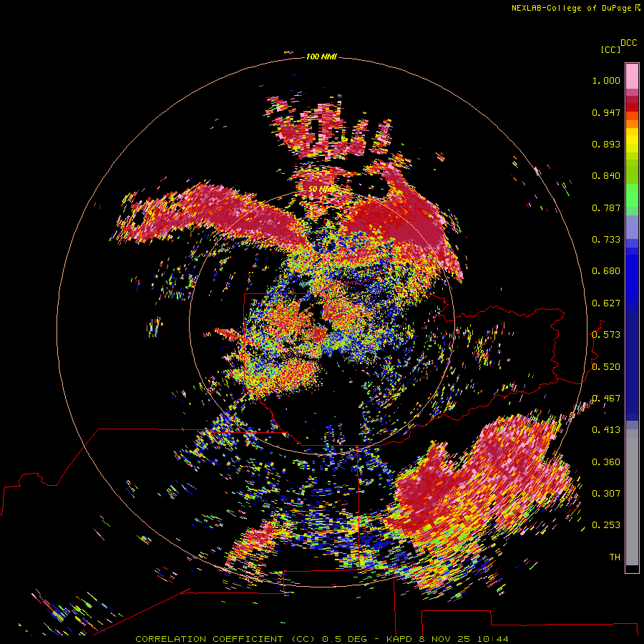Click the gray lower segment of the color bar
This screenshot has width=644, height=644.
click(x=632, y=497)
